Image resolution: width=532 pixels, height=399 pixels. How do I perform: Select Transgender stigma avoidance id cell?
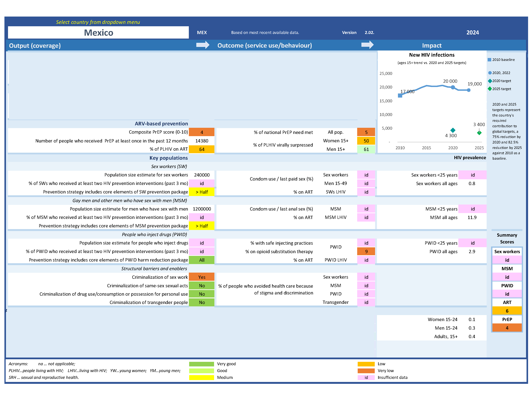(x=366, y=302)
